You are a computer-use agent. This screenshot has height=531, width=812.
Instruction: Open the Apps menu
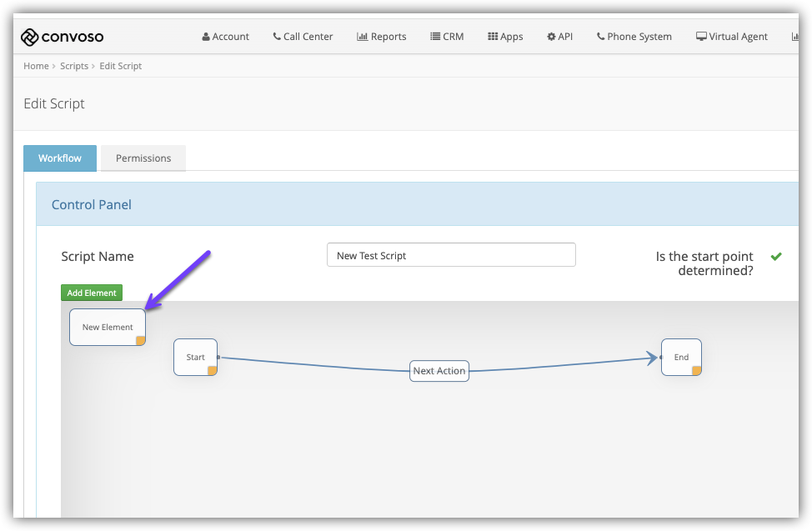point(505,37)
